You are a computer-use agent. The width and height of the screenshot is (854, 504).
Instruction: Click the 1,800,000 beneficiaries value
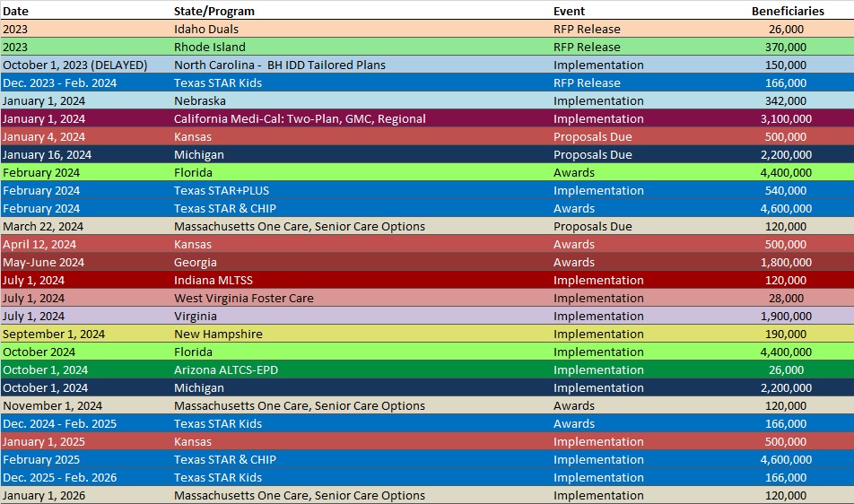[x=786, y=263]
